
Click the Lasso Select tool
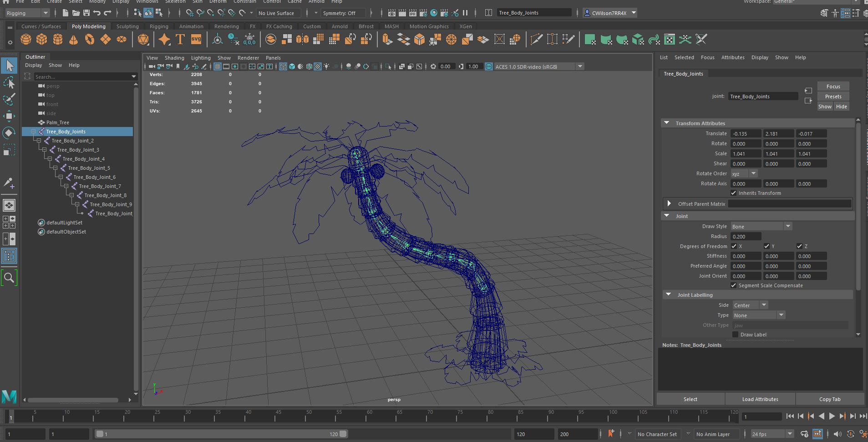pos(9,82)
